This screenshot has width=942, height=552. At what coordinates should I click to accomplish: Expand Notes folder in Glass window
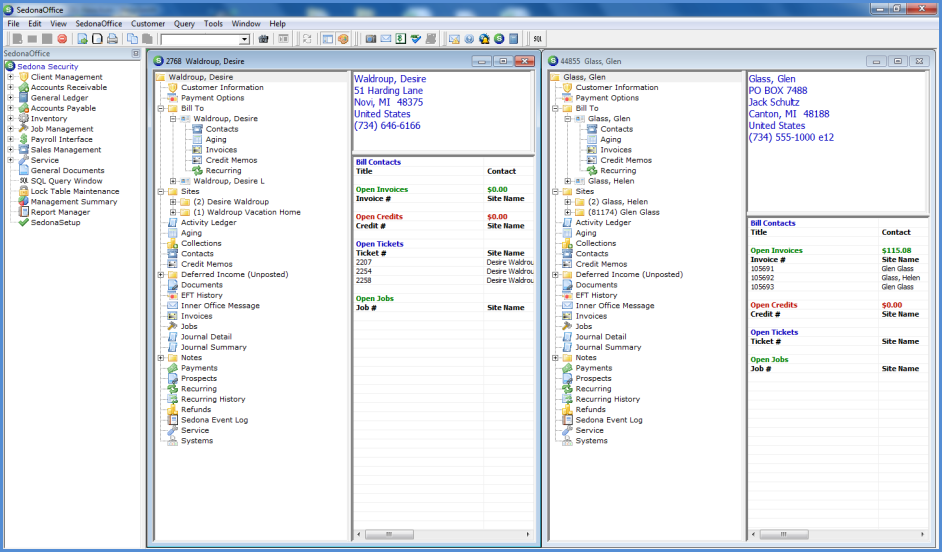click(x=556, y=357)
